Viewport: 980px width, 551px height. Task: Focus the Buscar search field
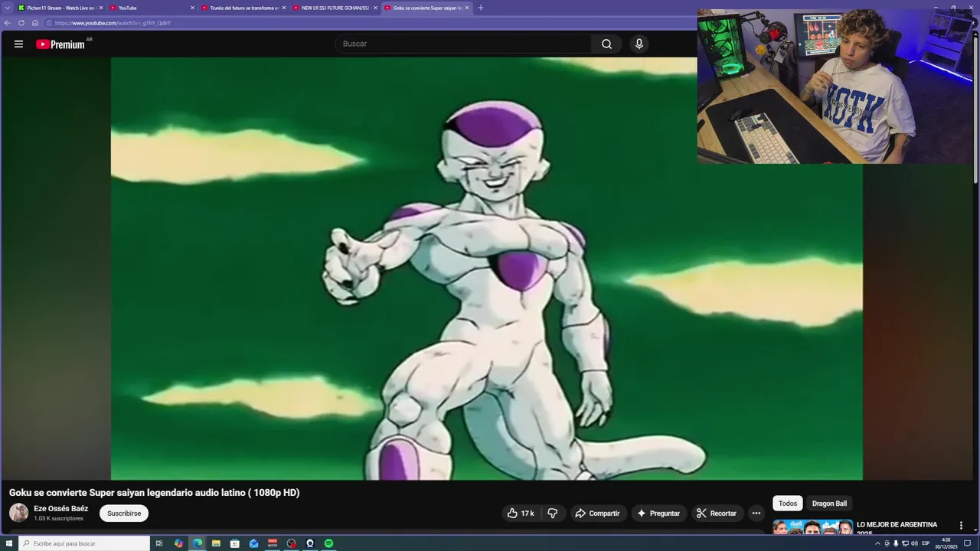pos(462,44)
